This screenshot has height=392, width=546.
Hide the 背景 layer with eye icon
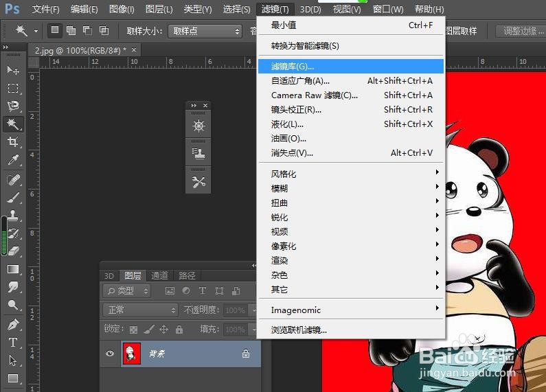(x=110, y=354)
